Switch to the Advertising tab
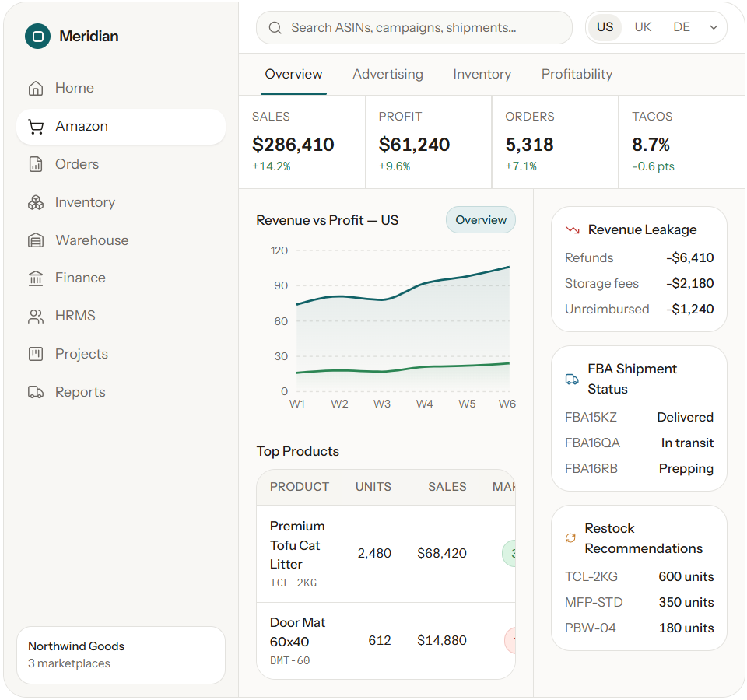 (388, 75)
